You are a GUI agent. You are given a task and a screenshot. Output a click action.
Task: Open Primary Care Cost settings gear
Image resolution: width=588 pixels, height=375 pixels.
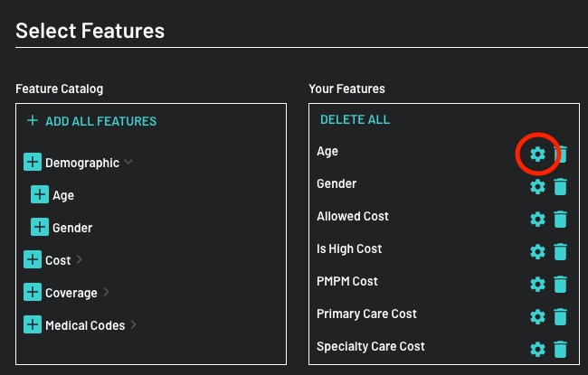click(x=537, y=317)
